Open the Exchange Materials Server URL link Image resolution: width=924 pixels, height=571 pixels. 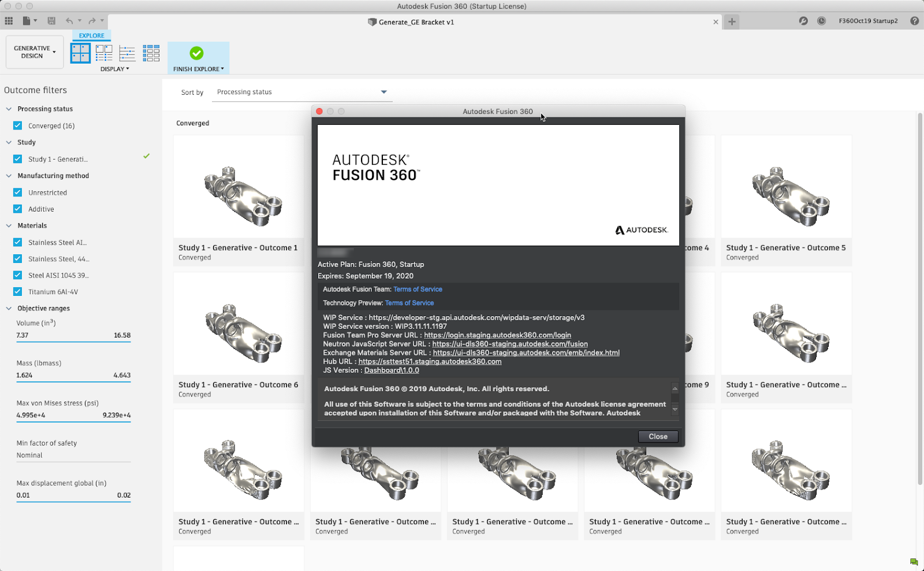tap(526, 353)
